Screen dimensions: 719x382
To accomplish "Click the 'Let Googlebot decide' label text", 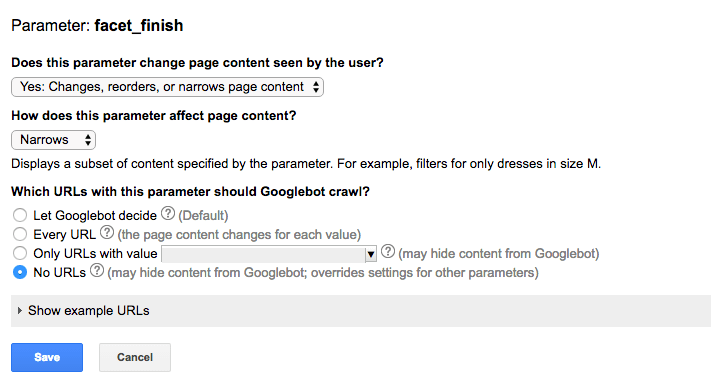I will [x=95, y=216].
